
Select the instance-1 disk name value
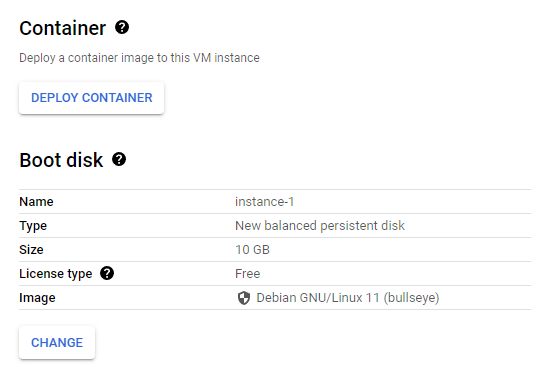[264, 202]
